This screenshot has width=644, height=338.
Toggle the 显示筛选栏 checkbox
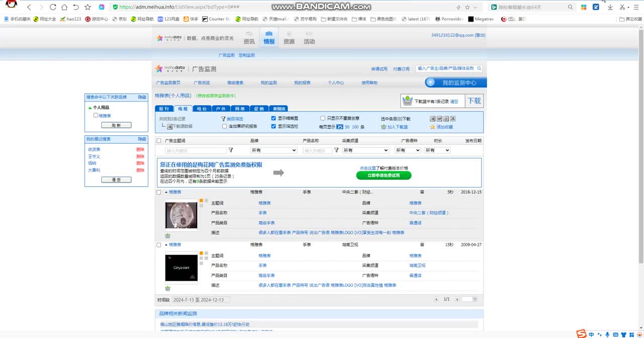click(274, 126)
